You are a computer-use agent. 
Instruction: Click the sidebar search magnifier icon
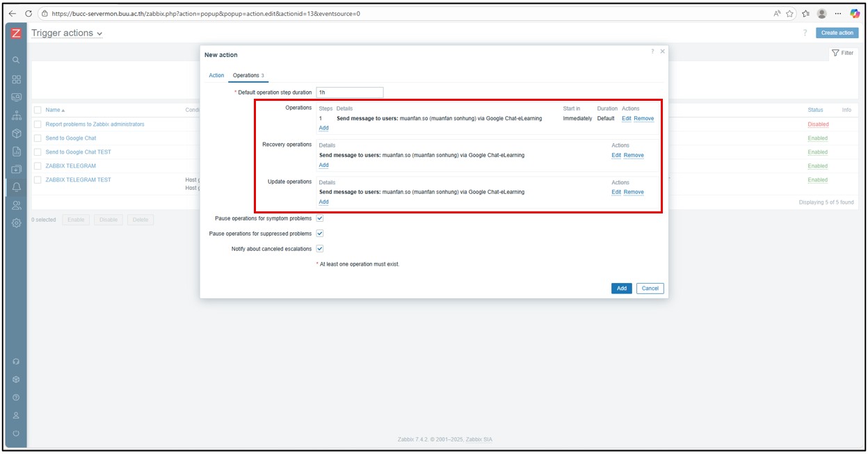[x=17, y=60]
